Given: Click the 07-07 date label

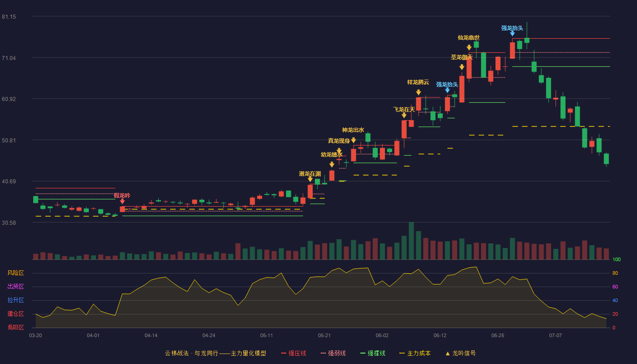Looking at the screenshot, I should pyautogui.click(x=556, y=335).
